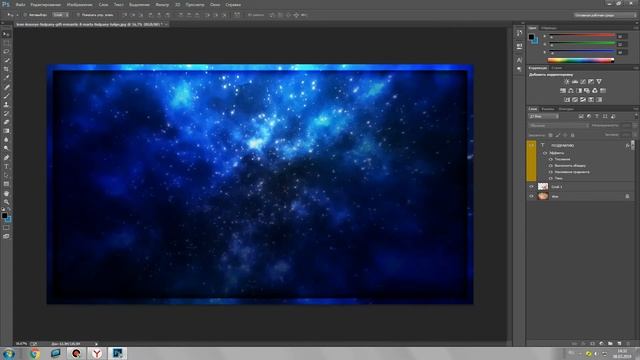640x360 pixels.
Task: Open the layer blend mode dropdown
Action: [559, 126]
